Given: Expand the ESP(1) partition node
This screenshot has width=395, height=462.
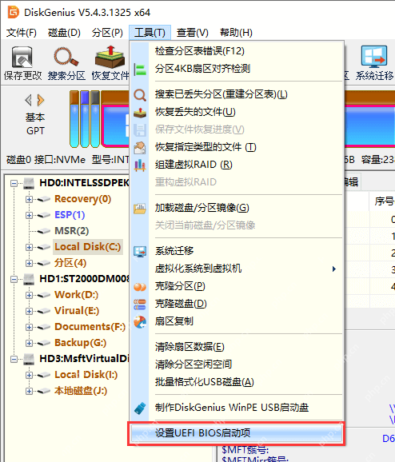Looking at the screenshot, I should click(29, 215).
